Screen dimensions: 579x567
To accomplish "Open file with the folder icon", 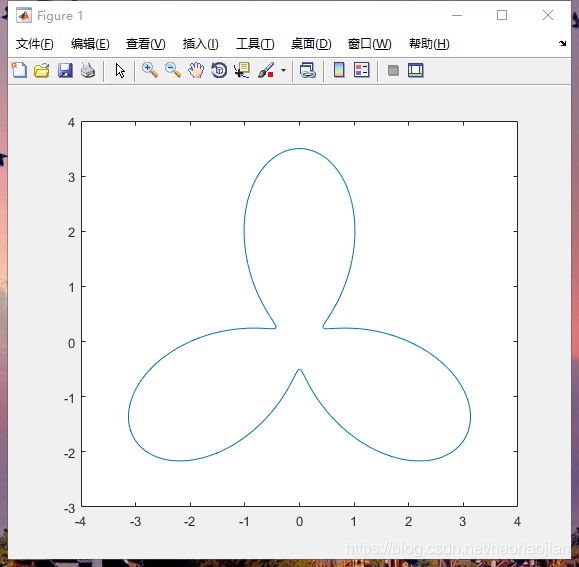I will click(42, 70).
